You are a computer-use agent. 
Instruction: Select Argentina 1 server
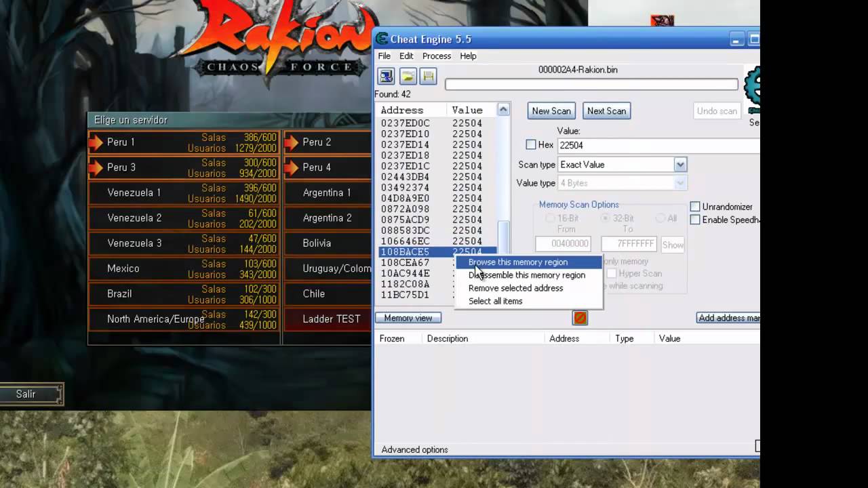[328, 193]
